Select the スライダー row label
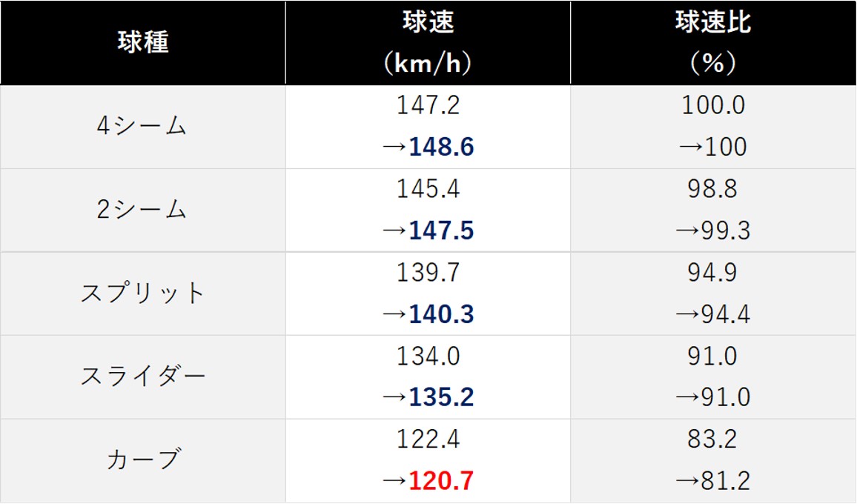This screenshot has width=857, height=504. [x=142, y=377]
